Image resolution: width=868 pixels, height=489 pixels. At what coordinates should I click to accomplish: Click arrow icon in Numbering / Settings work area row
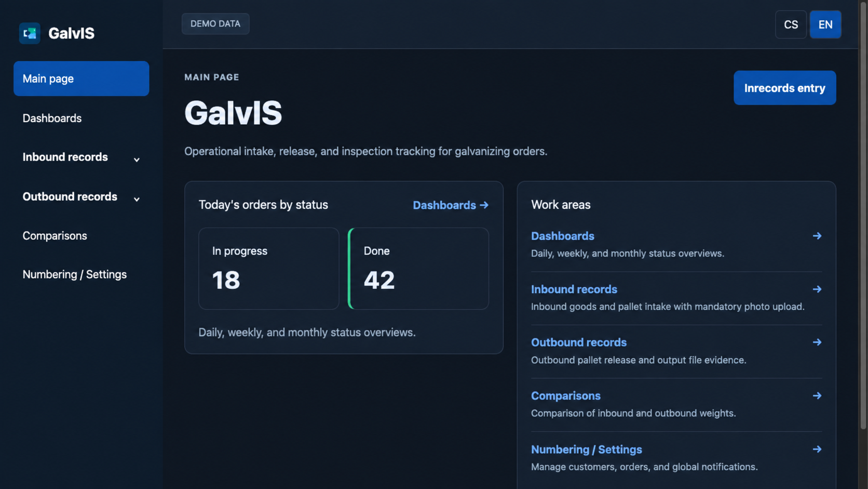pos(817,450)
